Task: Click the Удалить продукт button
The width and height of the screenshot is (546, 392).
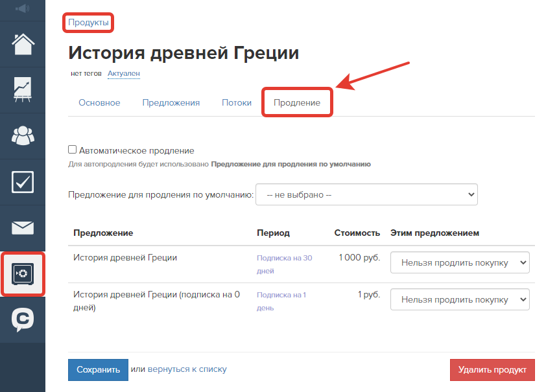Action: coord(492,370)
